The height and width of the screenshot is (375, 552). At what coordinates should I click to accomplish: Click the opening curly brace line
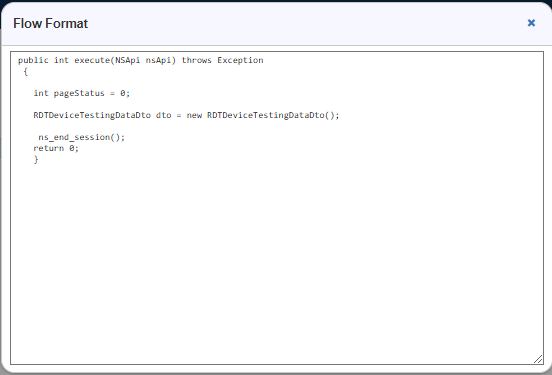(x=25, y=71)
